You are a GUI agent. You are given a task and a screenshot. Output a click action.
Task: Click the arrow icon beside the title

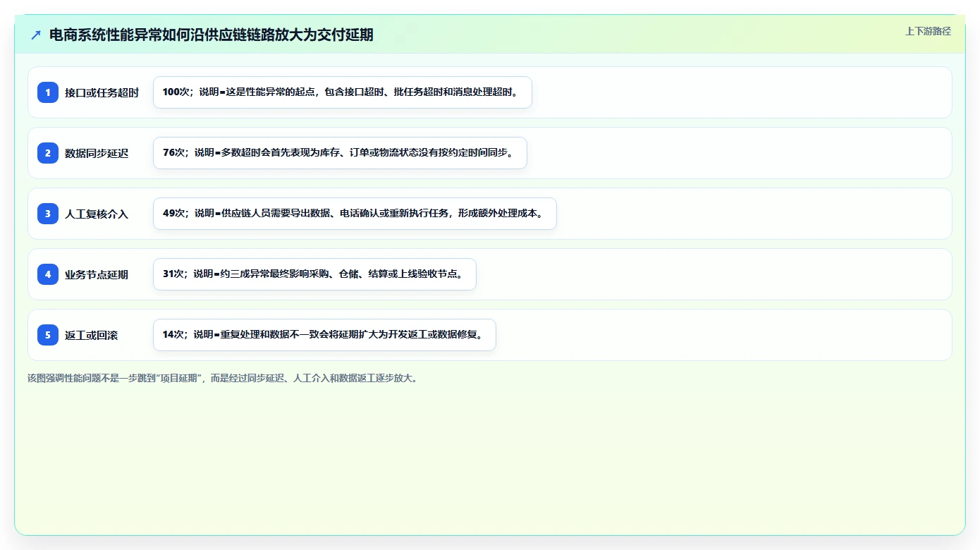36,35
